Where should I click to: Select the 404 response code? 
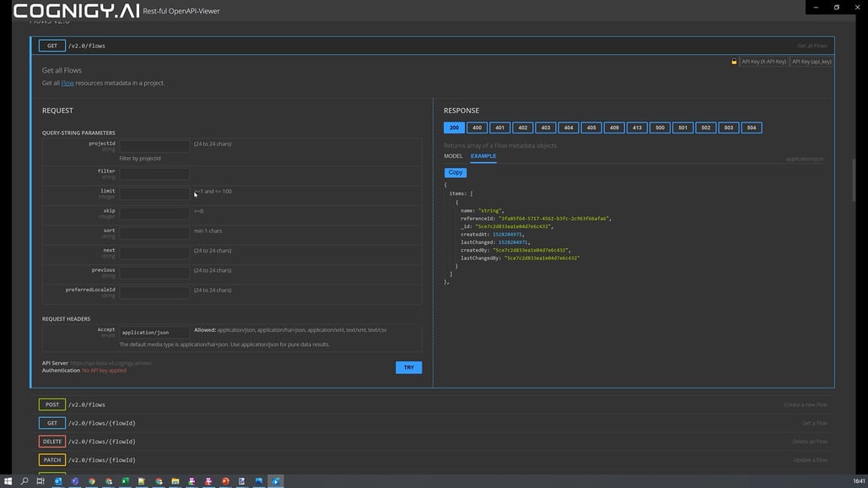coord(569,127)
